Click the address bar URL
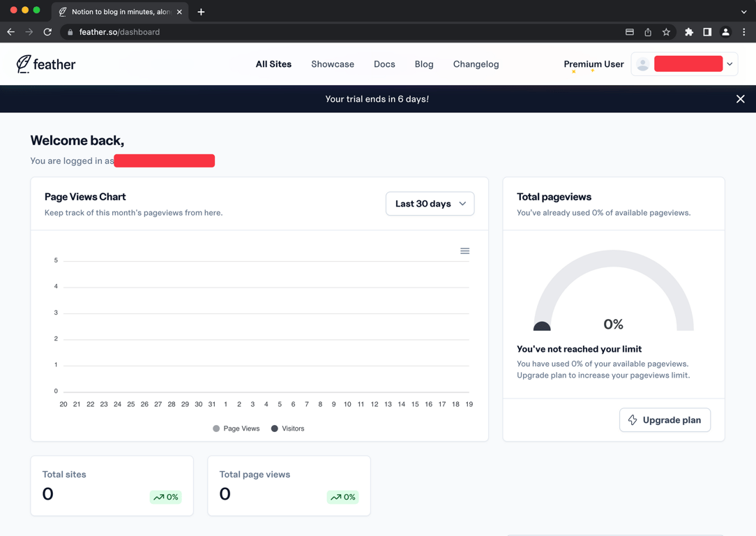Viewport: 756px width, 536px height. point(119,32)
